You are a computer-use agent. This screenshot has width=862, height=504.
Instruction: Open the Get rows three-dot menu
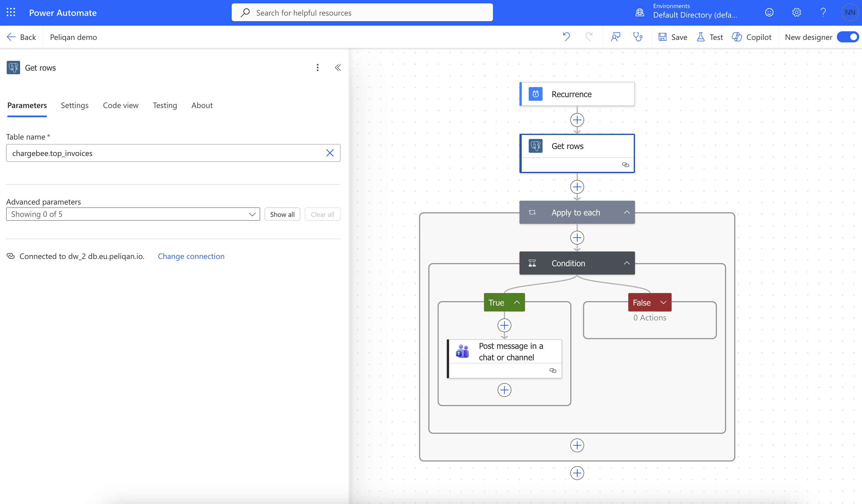pyautogui.click(x=317, y=68)
